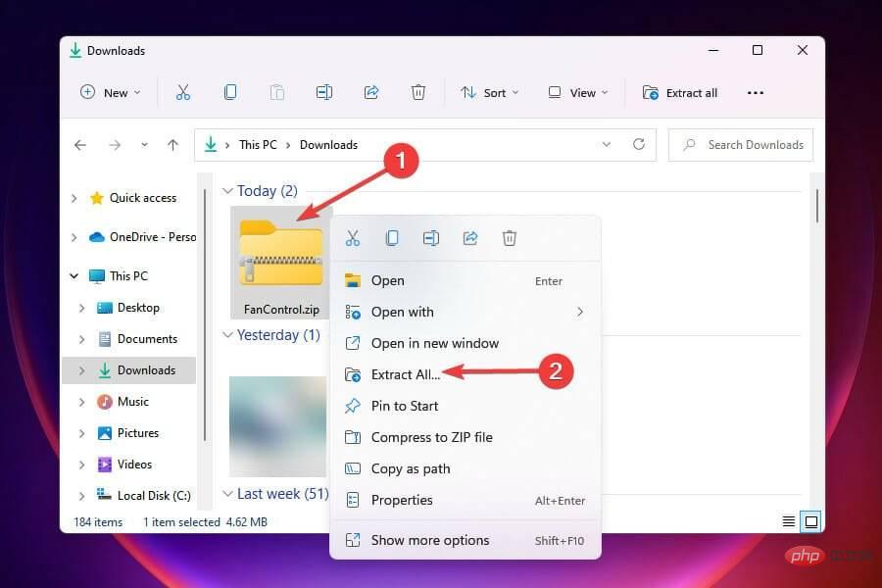The width and height of the screenshot is (882, 588).
Task: Select the Rename icon in the context menu
Action: click(x=431, y=237)
